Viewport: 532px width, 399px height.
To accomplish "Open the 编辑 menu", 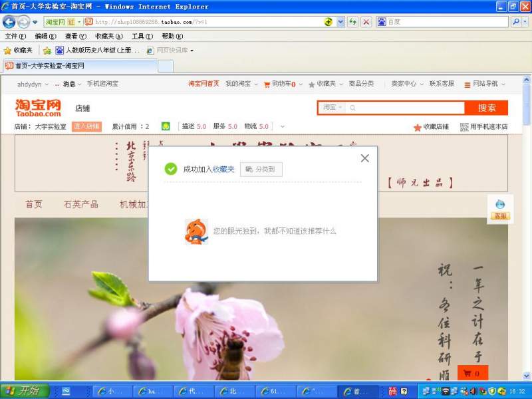I will tap(46, 36).
